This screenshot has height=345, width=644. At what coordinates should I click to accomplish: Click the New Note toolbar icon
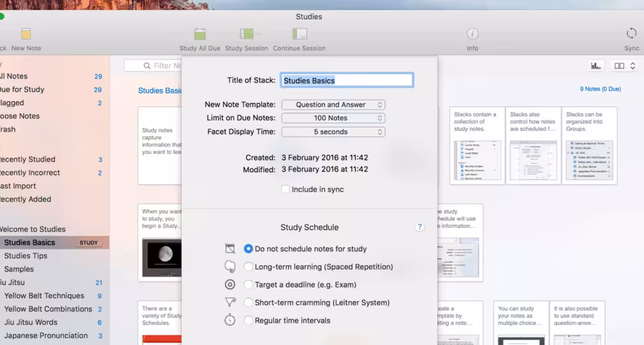coord(26,33)
